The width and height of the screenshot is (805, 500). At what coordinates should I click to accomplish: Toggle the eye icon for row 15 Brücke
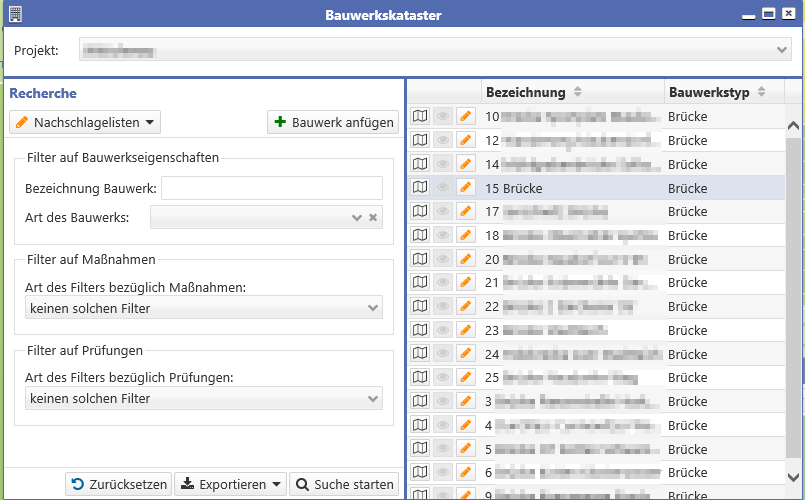coord(443,187)
